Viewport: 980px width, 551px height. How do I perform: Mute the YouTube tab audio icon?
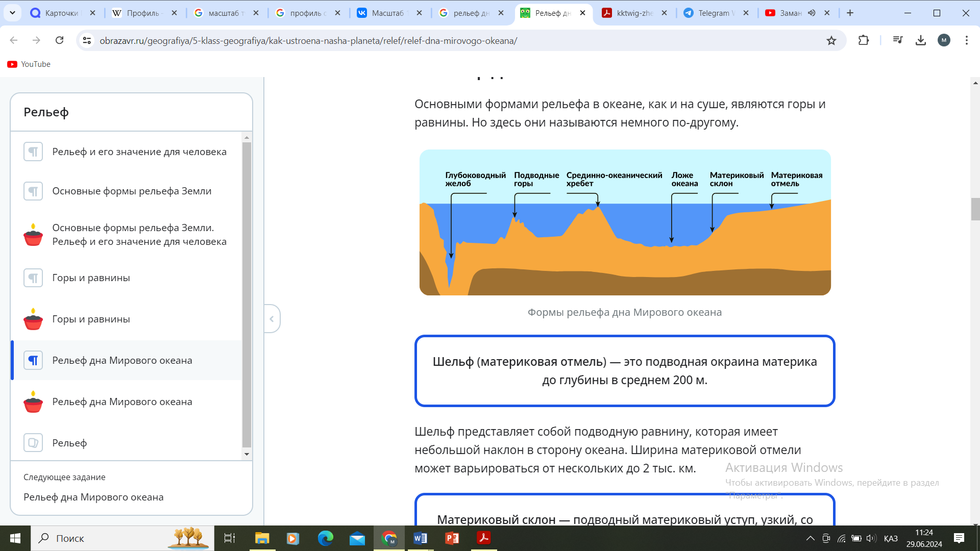click(812, 13)
